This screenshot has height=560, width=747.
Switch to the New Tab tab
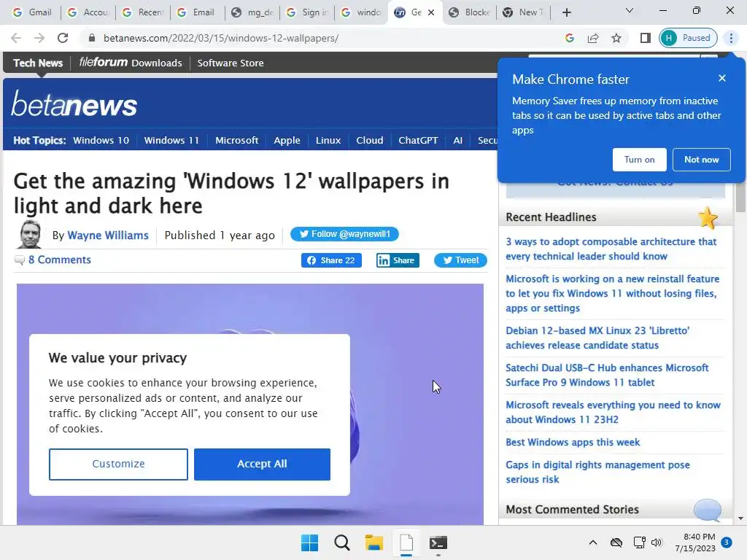tap(524, 12)
